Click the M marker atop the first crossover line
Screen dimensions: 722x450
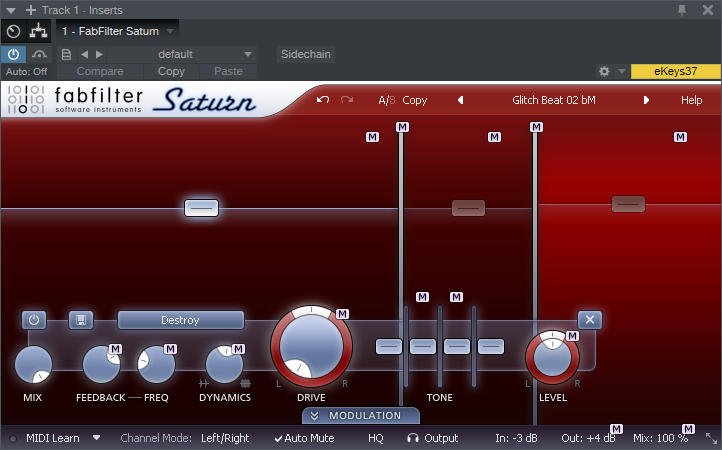(402, 127)
